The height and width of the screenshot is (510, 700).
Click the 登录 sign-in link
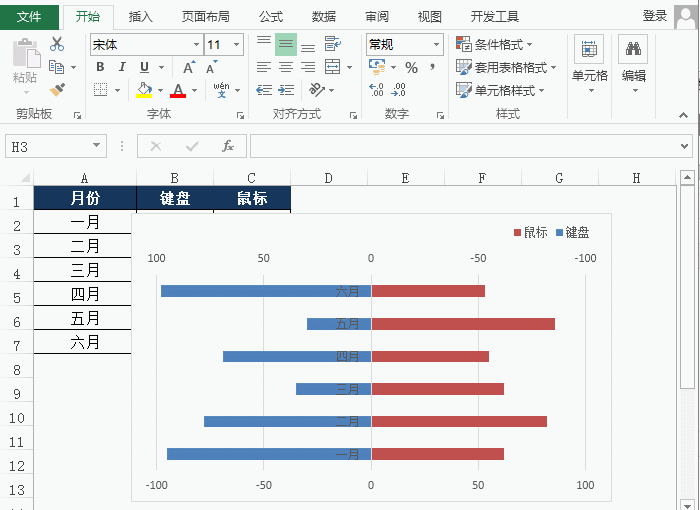point(654,16)
